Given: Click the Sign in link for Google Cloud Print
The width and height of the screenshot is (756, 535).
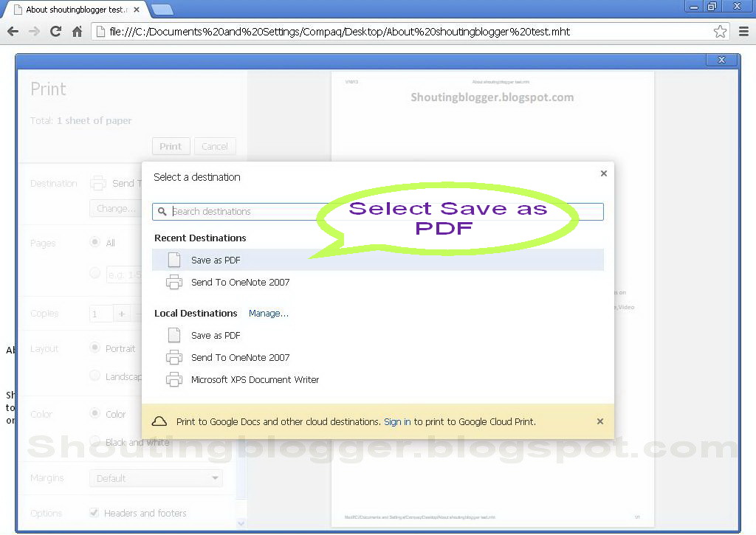Looking at the screenshot, I should tap(398, 421).
